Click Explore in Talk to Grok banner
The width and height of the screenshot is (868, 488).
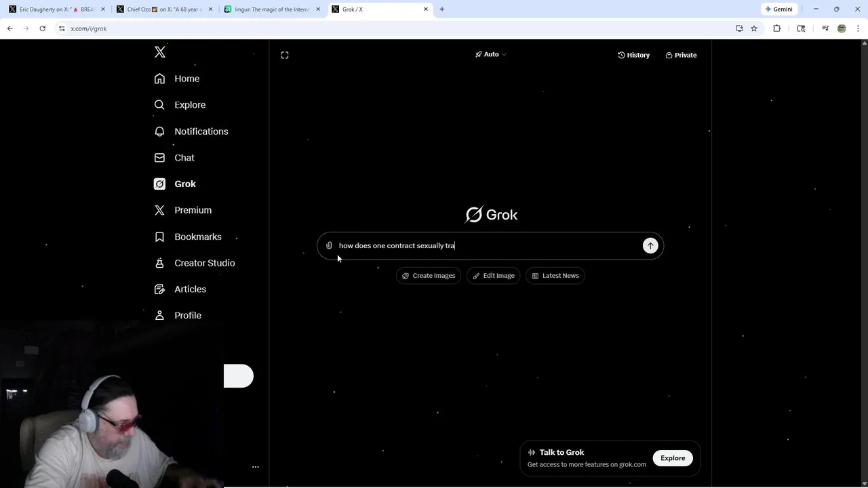pyautogui.click(x=673, y=458)
